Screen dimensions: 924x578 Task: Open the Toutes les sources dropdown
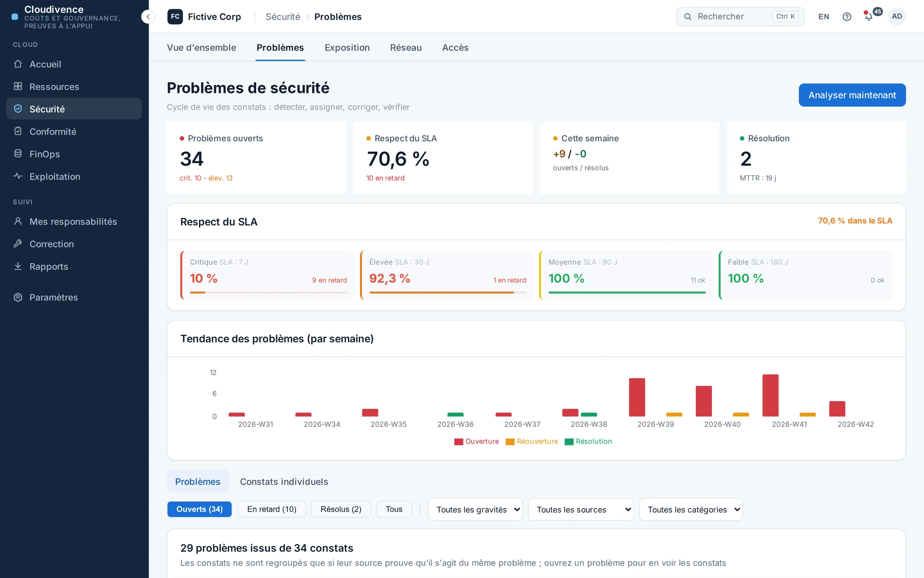(581, 509)
